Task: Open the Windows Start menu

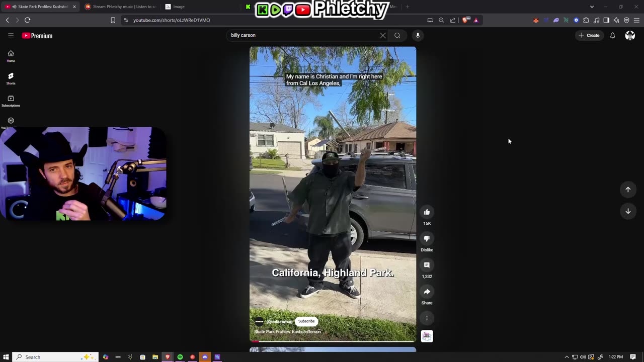Action: coord(6,357)
